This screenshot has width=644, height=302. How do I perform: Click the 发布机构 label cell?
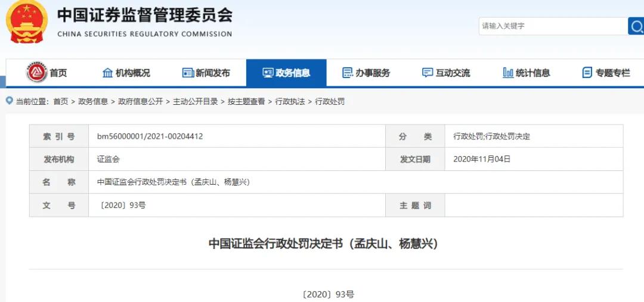point(59,159)
